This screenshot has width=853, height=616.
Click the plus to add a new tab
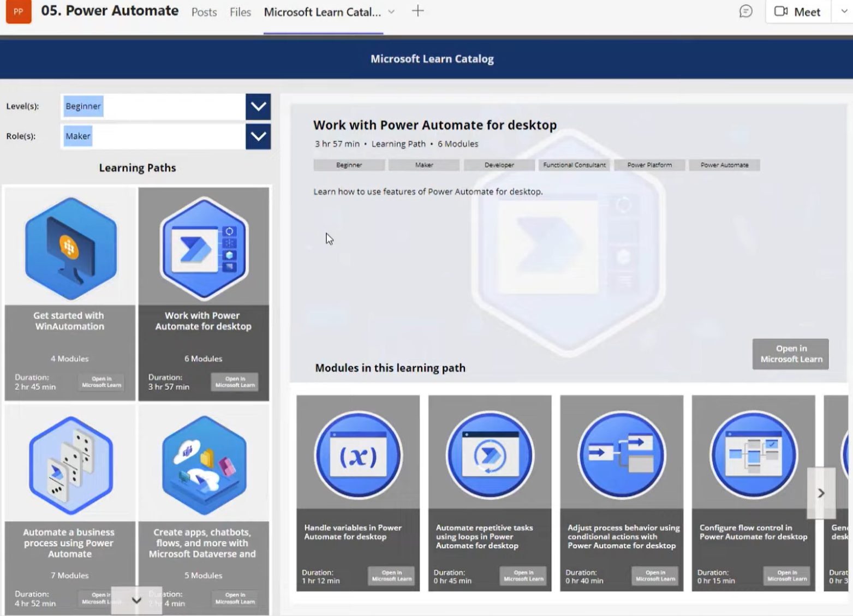pyautogui.click(x=417, y=11)
